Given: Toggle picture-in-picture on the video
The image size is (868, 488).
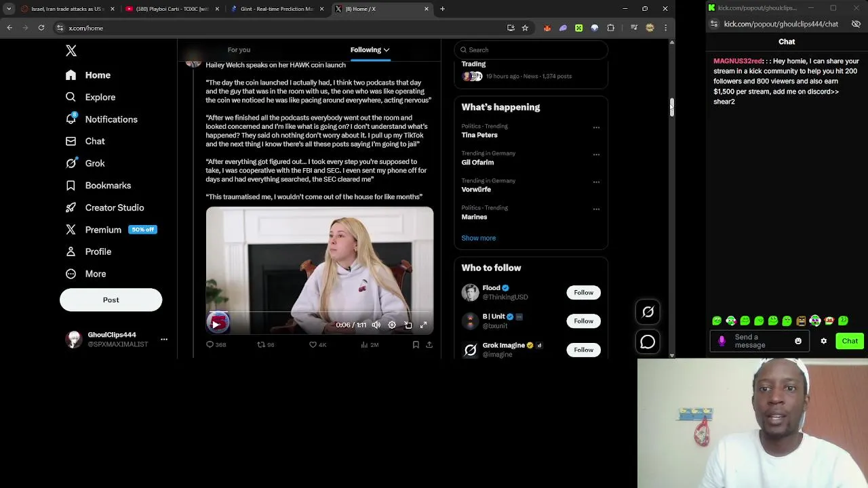Looking at the screenshot, I should point(408,325).
